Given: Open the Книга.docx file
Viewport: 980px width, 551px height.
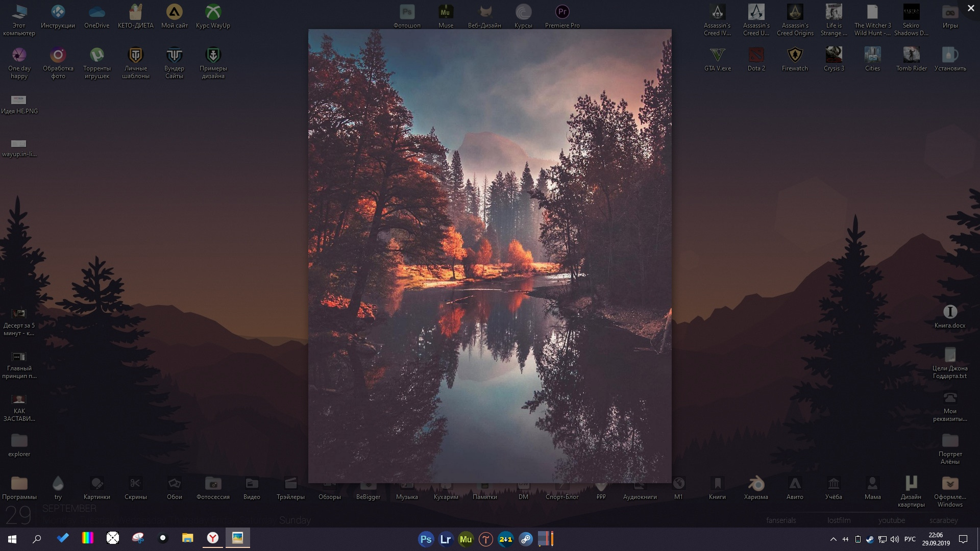Looking at the screenshot, I should click(950, 316).
